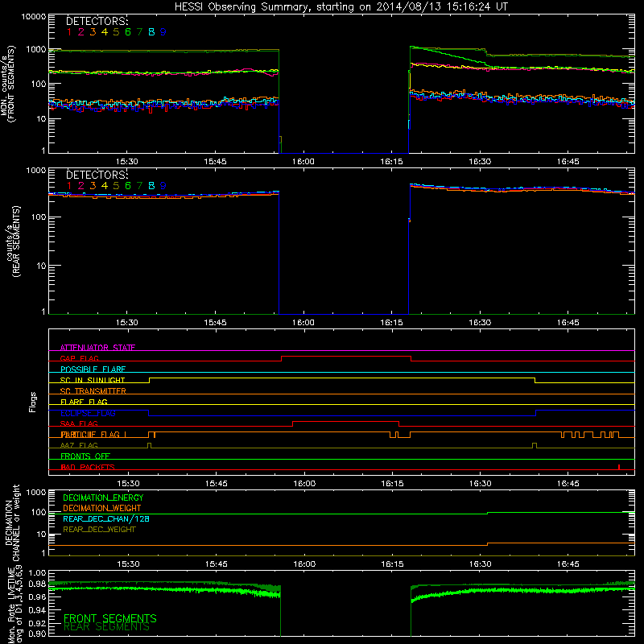Select detector 9 in front segments legend

pyautogui.click(x=163, y=32)
